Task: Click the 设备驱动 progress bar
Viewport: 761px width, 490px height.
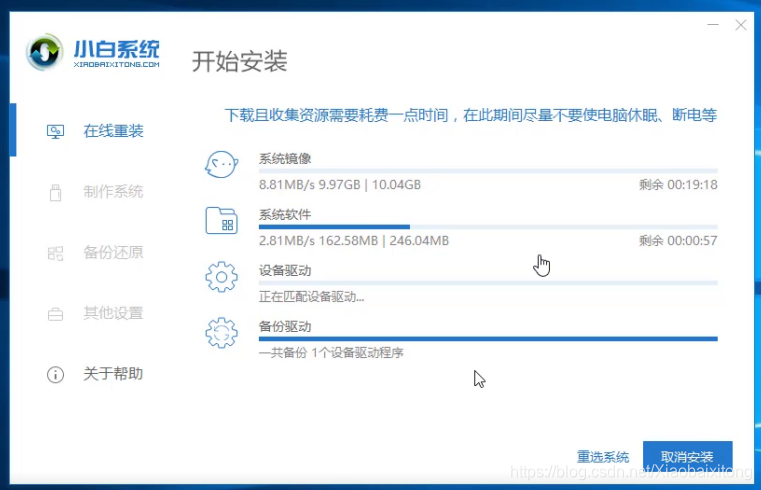Action: point(488,283)
